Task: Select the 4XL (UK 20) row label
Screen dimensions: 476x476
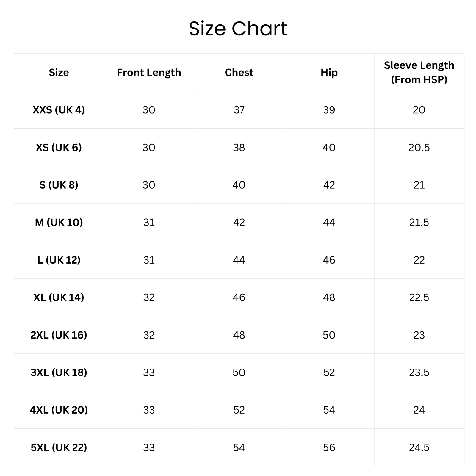Action: [x=59, y=410]
